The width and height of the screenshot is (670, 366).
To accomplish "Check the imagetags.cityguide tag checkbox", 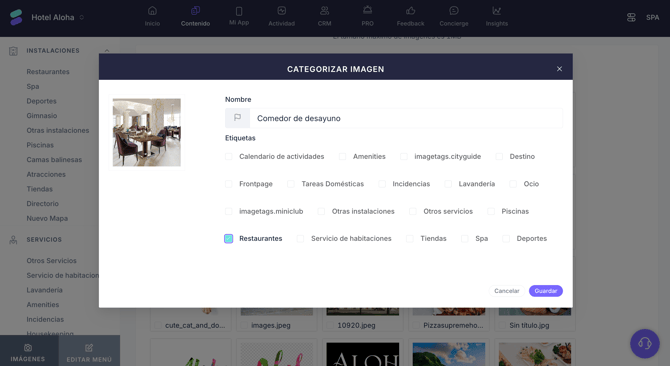I will click(404, 157).
